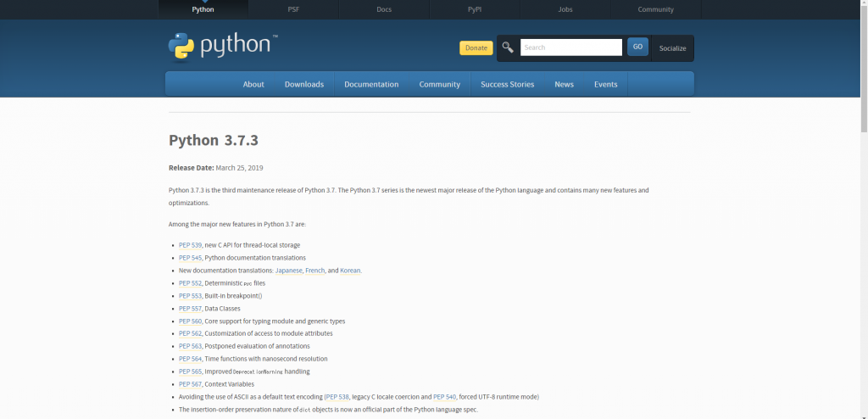
Task: Follow the French translation link
Action: tap(315, 271)
